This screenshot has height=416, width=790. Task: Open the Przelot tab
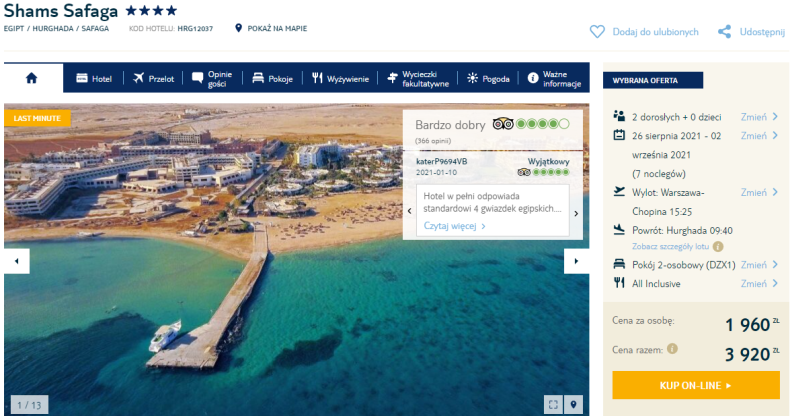[154, 79]
